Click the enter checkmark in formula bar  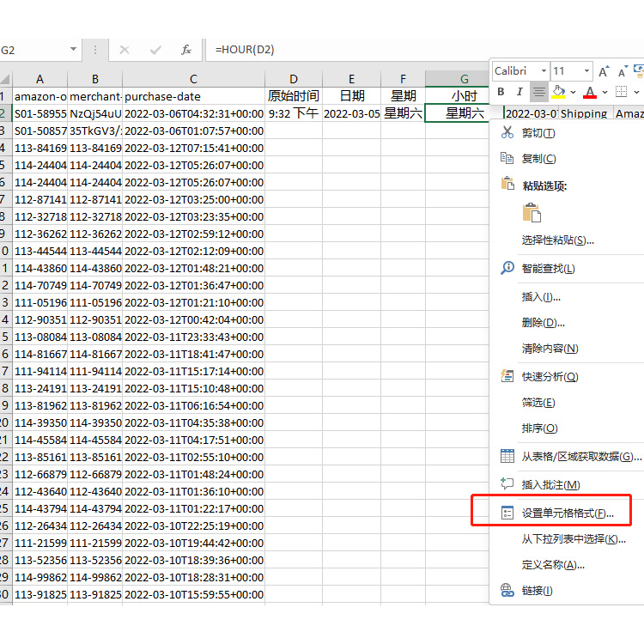pos(155,50)
